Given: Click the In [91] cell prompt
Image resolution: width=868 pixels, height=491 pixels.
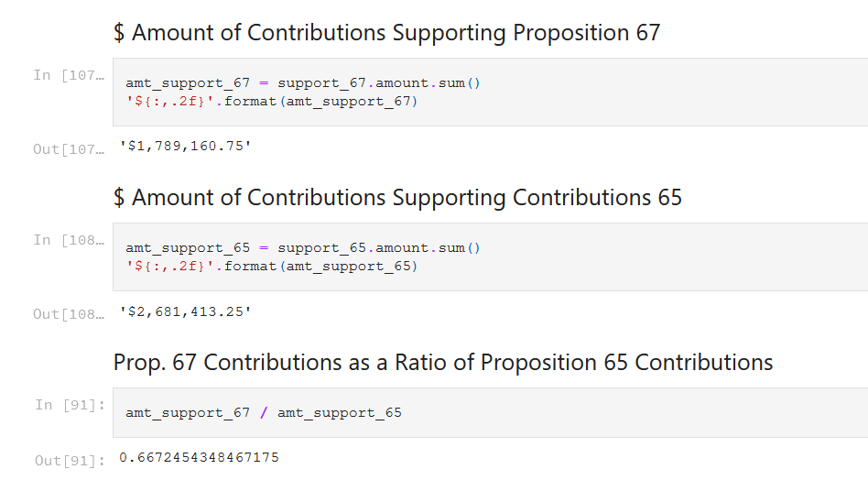Looking at the screenshot, I should 71,405.
